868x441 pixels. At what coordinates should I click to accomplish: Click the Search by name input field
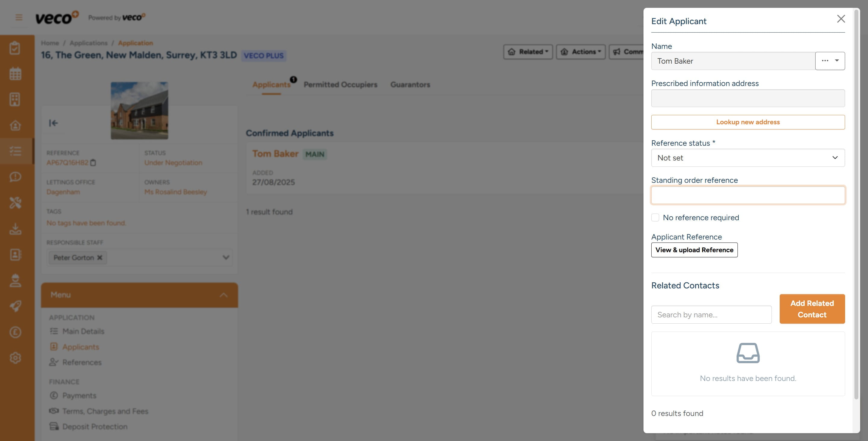coord(711,315)
